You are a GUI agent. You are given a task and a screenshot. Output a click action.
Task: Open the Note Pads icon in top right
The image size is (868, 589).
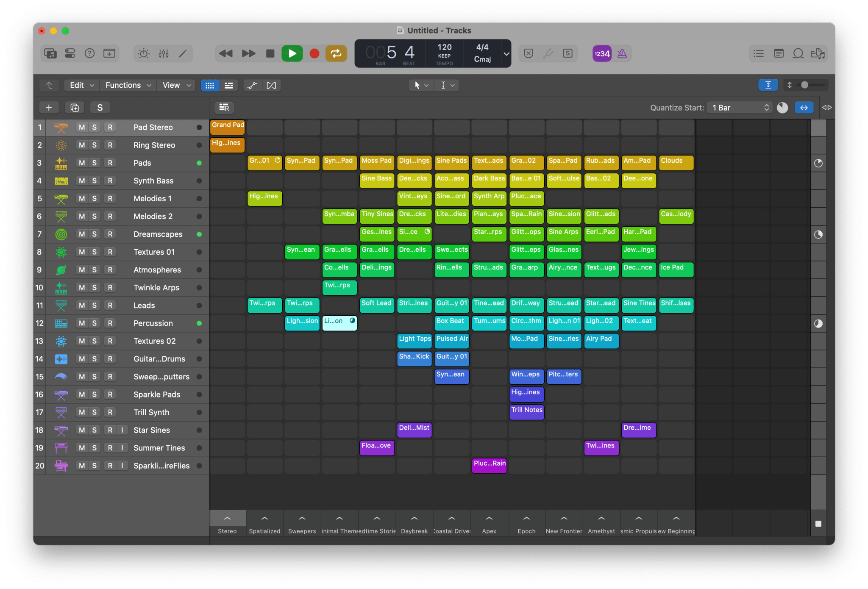tap(779, 53)
